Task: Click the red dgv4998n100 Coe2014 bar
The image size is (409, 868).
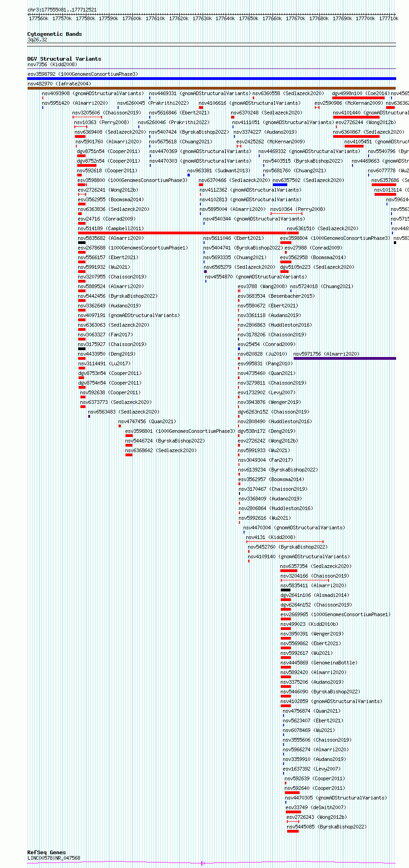Action: pyautogui.click(x=358, y=98)
